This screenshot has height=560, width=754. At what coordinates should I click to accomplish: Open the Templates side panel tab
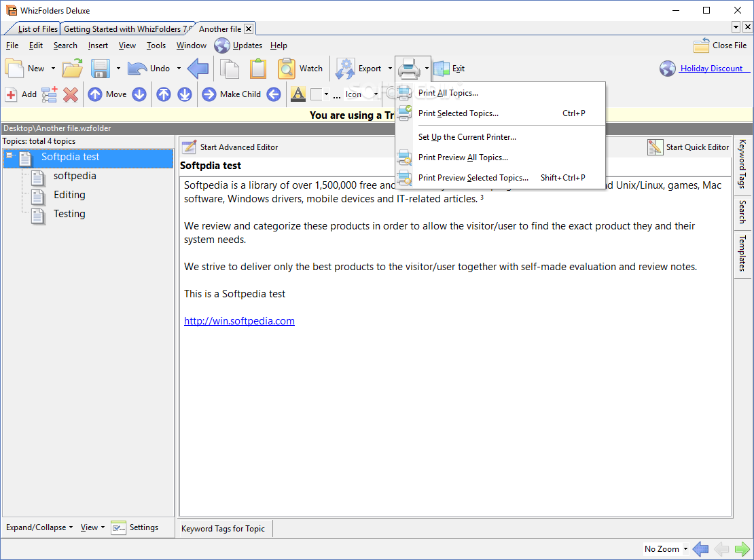[x=742, y=253]
